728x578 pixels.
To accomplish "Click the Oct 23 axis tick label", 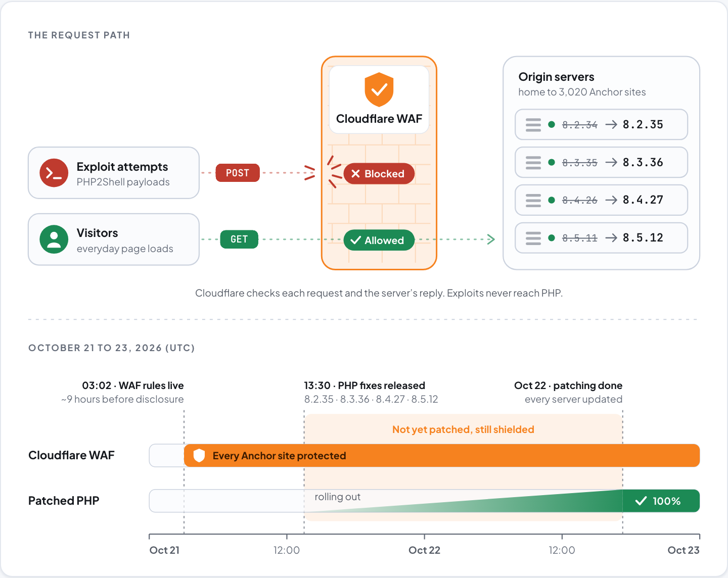I will (x=684, y=550).
